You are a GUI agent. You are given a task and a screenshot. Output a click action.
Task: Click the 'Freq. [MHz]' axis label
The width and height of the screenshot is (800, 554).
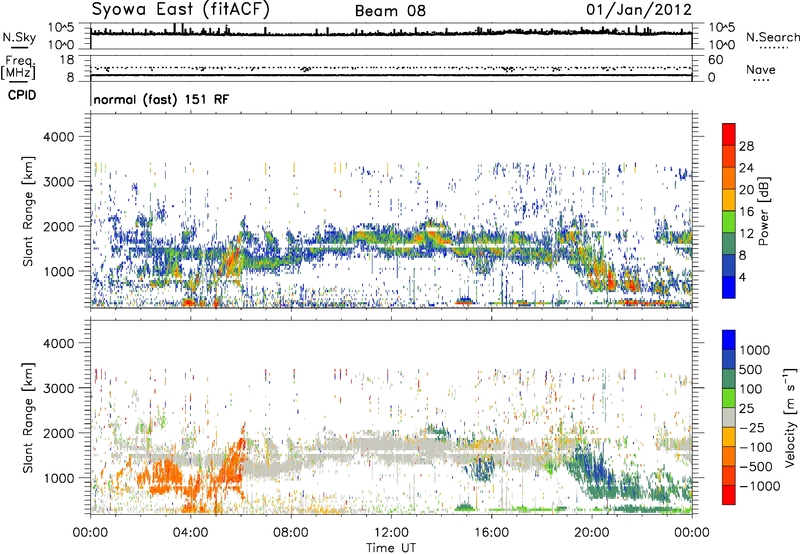pyautogui.click(x=18, y=67)
